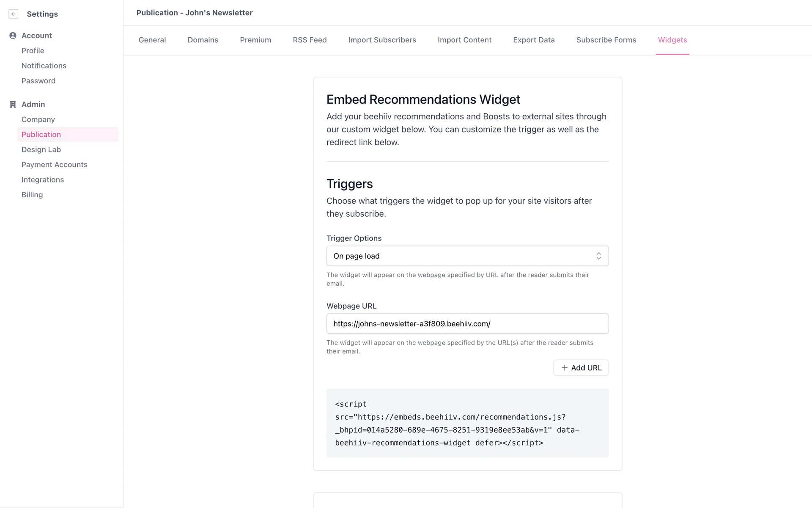Switch to the Export Data tab
This screenshot has width=812, height=508.
[534, 40]
